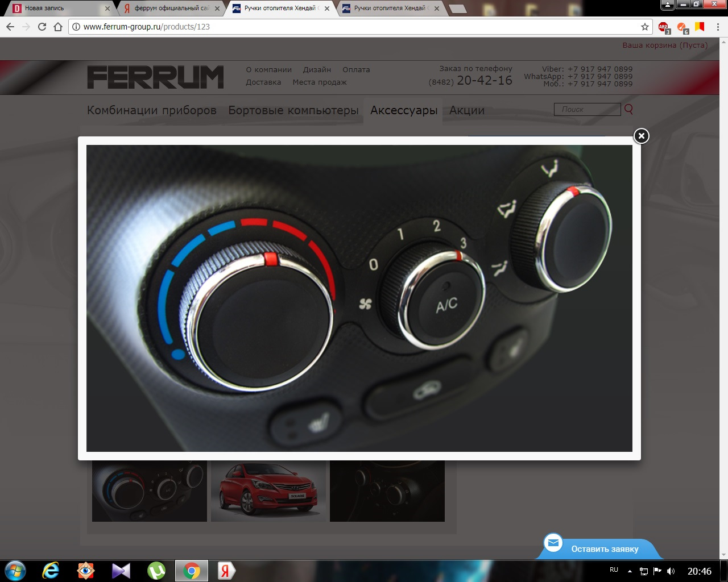Click the Поиск search field
This screenshot has width=728, height=582.
coord(587,109)
